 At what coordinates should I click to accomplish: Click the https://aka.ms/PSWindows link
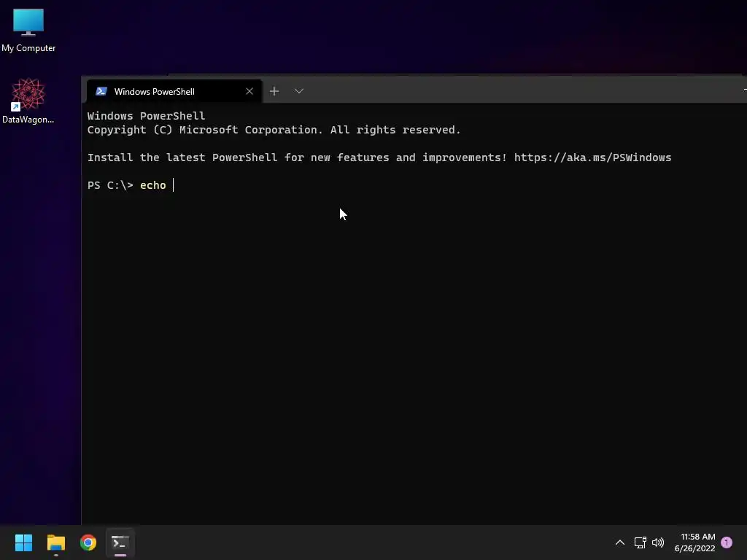(x=592, y=157)
